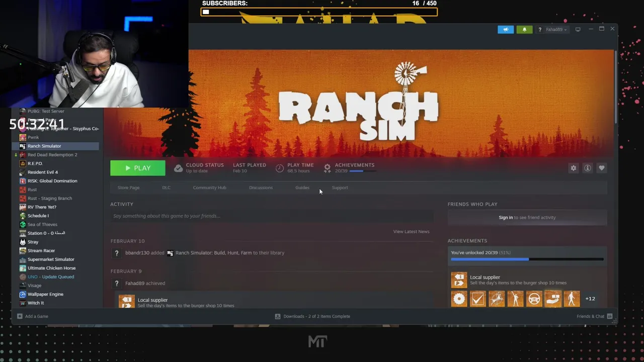The image size is (644, 362).
Task: Select Sea of Thieves in library
Action: point(55,224)
